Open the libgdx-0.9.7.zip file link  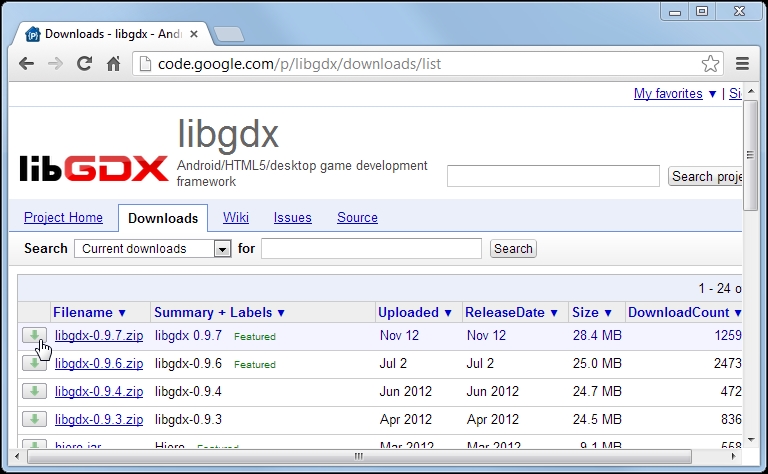pos(99,335)
